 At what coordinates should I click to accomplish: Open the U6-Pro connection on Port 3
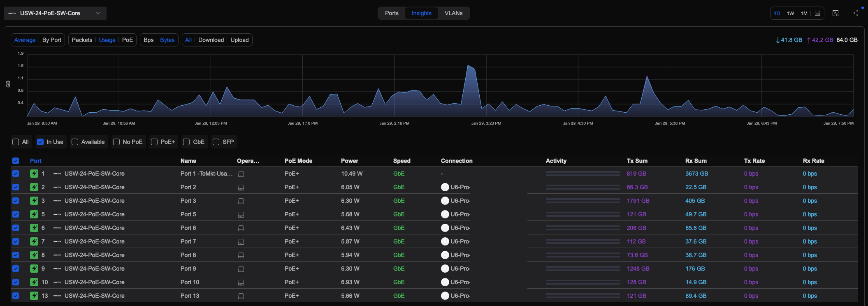point(455,201)
